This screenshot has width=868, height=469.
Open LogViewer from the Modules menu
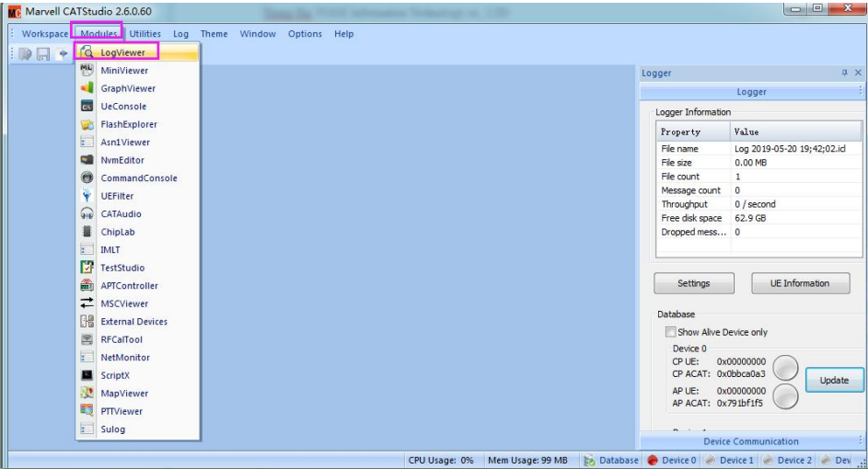(122, 52)
